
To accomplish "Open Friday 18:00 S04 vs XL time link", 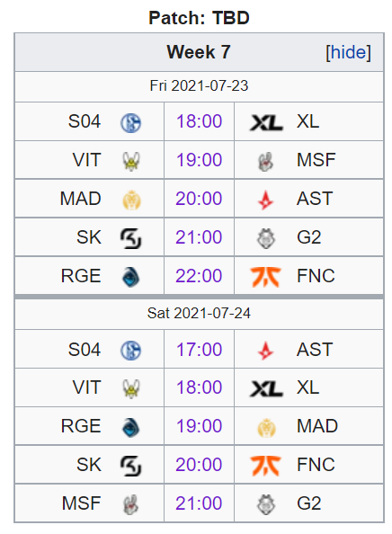I will click(x=200, y=121).
